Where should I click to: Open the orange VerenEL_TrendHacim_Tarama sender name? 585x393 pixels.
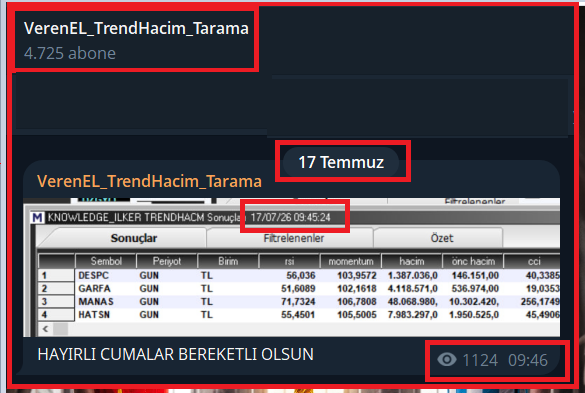click(149, 181)
